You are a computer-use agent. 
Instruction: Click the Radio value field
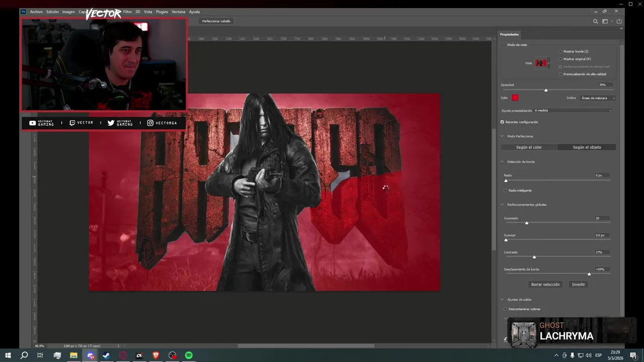[602, 175]
